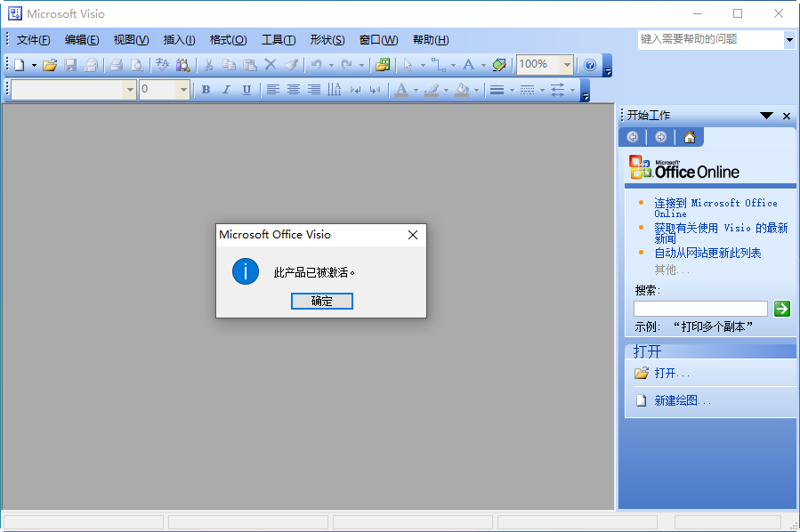This screenshot has height=532, width=800.
Task: Click the fill color swatch icon
Action: pyautogui.click(x=462, y=89)
